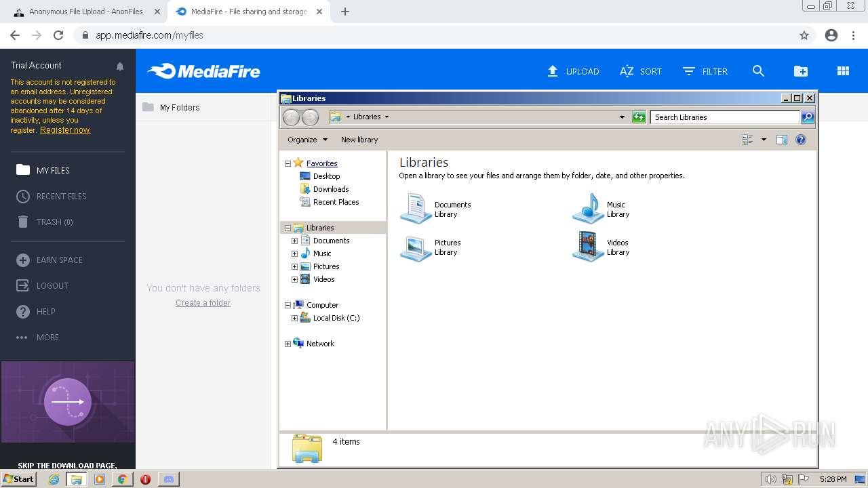
Task: Open the Chrome profile icon
Action: pos(831,35)
